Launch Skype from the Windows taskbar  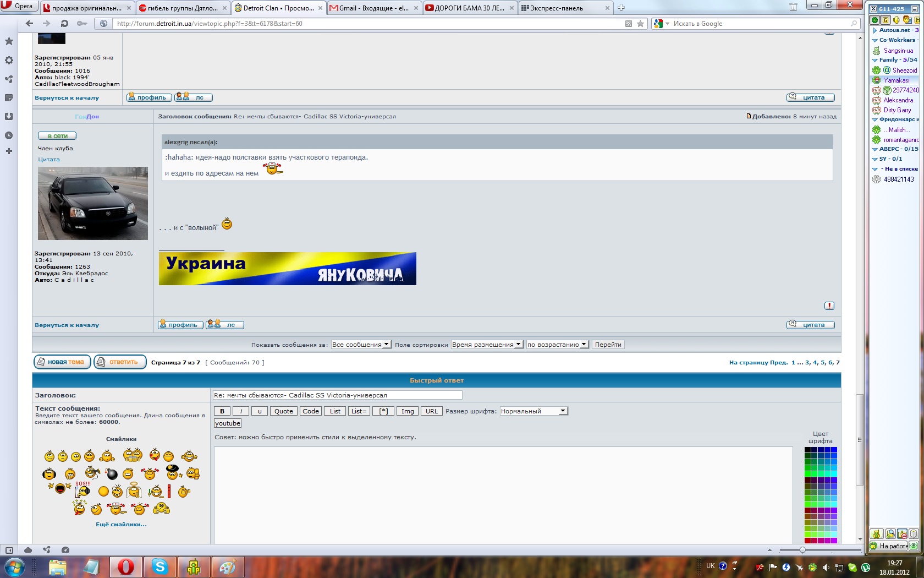point(159,566)
